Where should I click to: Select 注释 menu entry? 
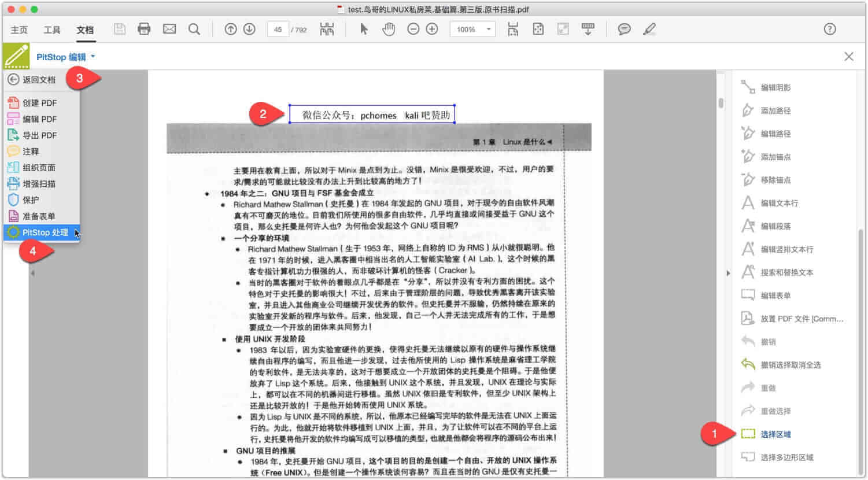[42, 152]
